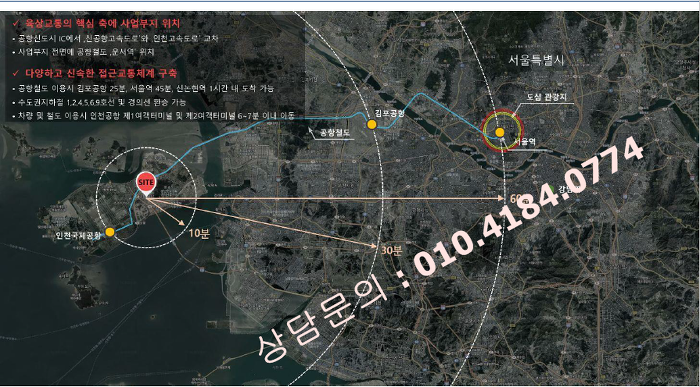Click the bullet about 제1여객터미널 6~7분 이내 이동

154,116
